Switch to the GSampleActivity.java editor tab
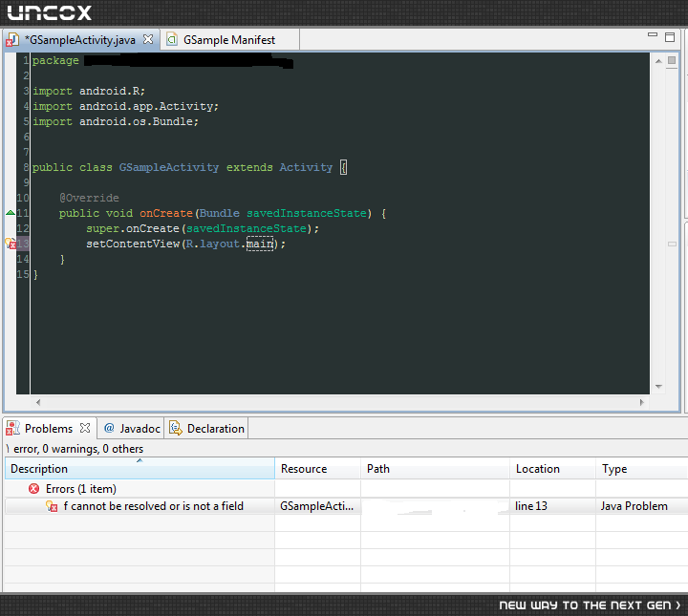 pyautogui.click(x=80, y=40)
